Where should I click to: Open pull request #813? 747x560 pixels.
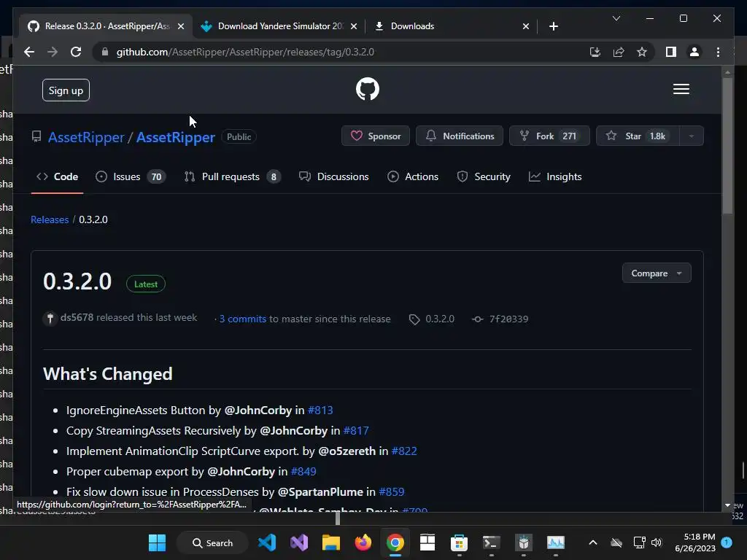320,410
